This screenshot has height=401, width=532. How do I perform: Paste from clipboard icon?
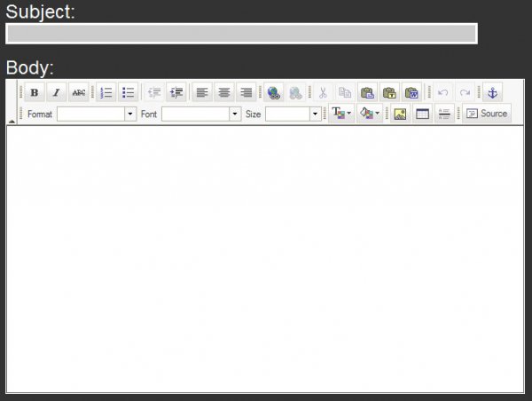pyautogui.click(x=367, y=92)
